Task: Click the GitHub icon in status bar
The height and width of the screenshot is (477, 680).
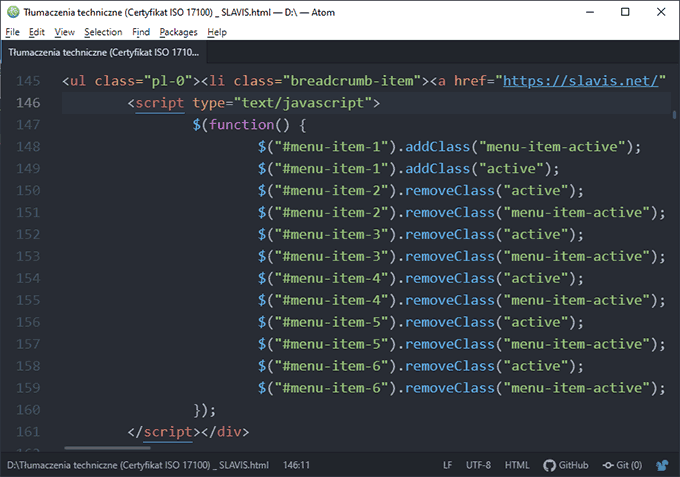Action: click(566, 465)
